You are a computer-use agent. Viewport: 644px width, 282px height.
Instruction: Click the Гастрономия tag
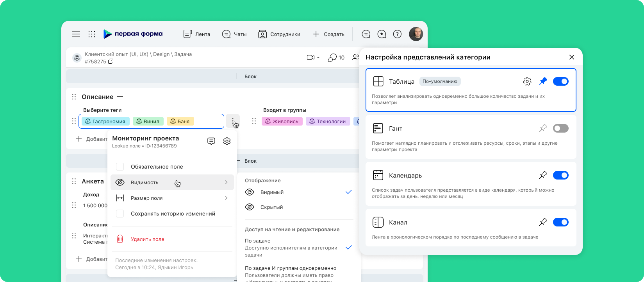coord(105,121)
